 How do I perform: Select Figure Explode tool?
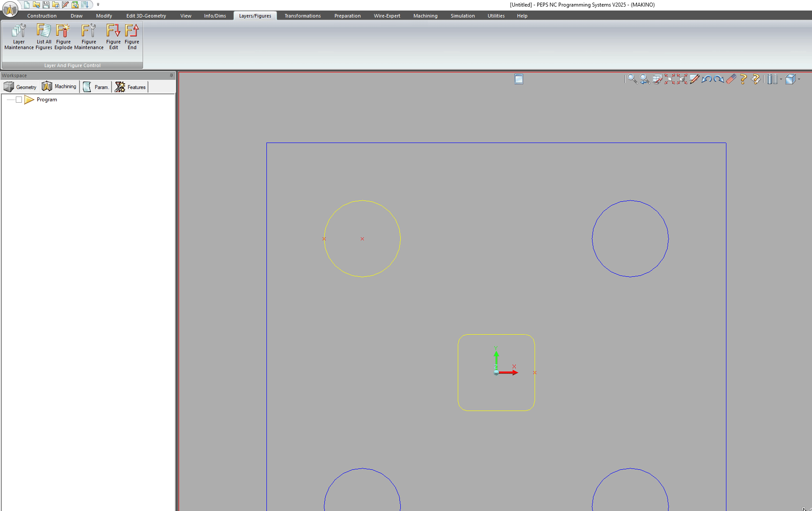pyautogui.click(x=63, y=37)
